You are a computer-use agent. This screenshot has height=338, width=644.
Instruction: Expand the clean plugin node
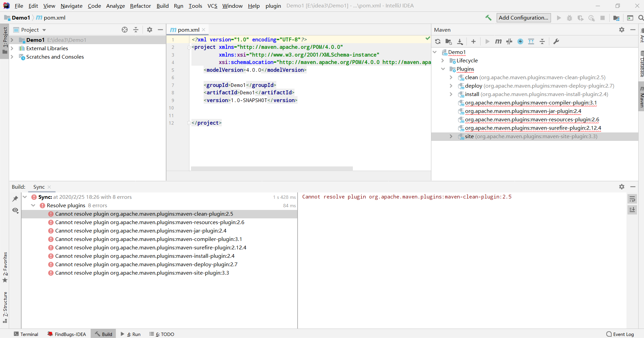(x=451, y=78)
